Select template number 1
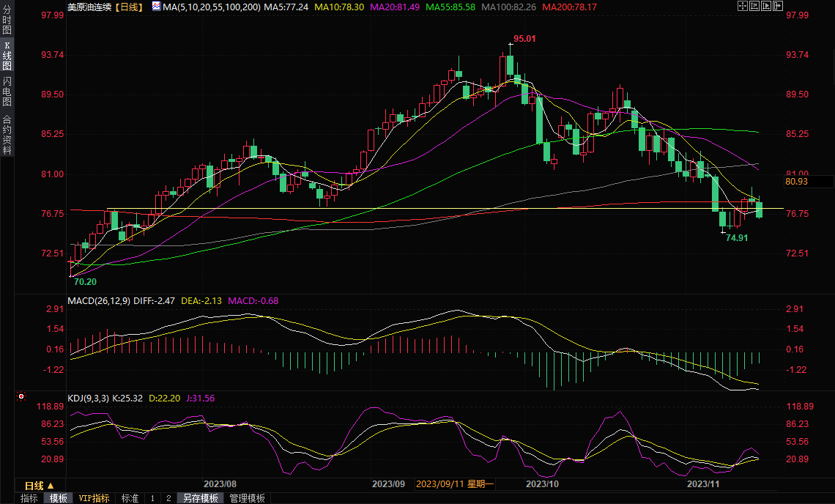This screenshot has height=504, width=835. pyautogui.click(x=152, y=498)
